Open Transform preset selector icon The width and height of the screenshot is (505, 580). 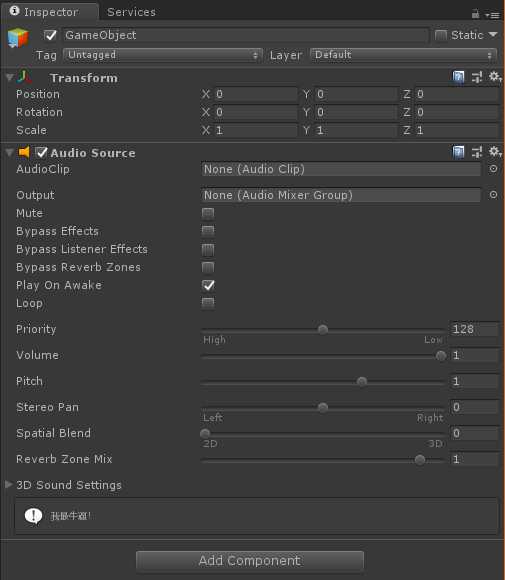point(477,77)
